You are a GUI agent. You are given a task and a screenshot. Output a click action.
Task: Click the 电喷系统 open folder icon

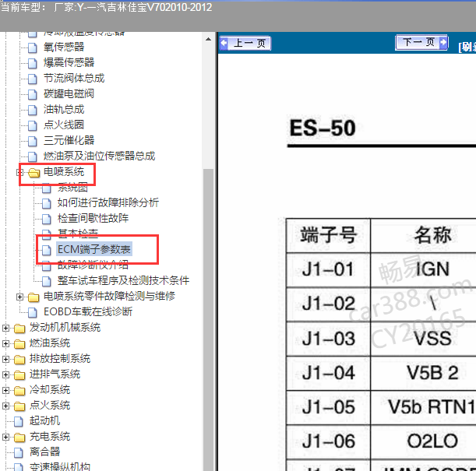tap(34, 173)
